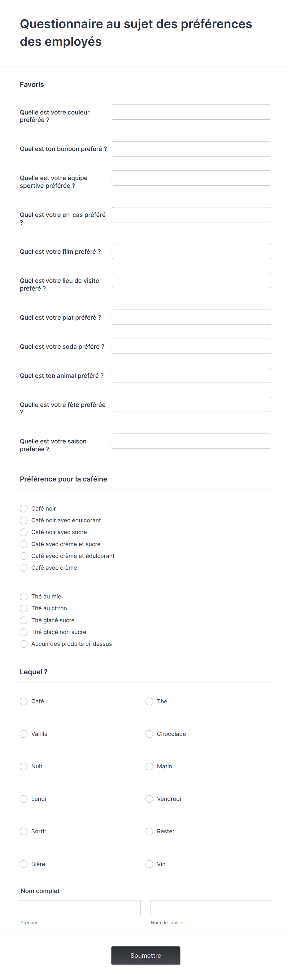This screenshot has height=980, width=288.
Task: Select the "Chocolade" radio button
Action: [149, 734]
